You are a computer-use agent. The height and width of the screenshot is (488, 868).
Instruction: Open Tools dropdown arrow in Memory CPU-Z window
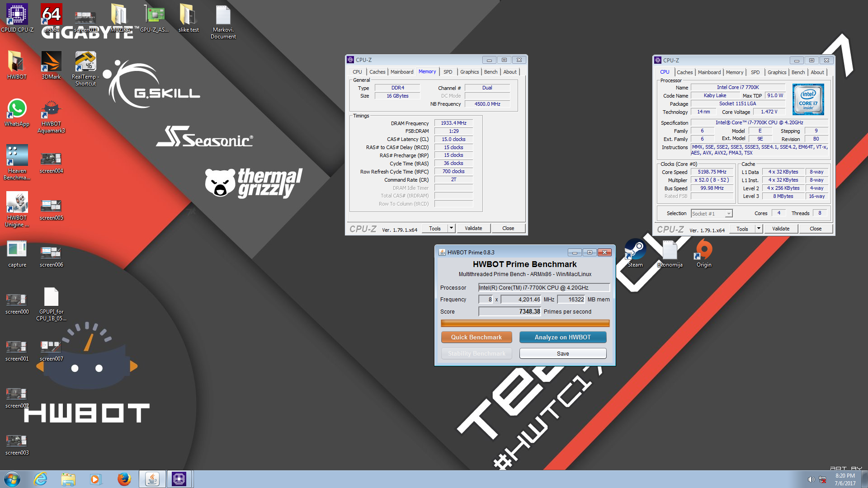point(451,228)
